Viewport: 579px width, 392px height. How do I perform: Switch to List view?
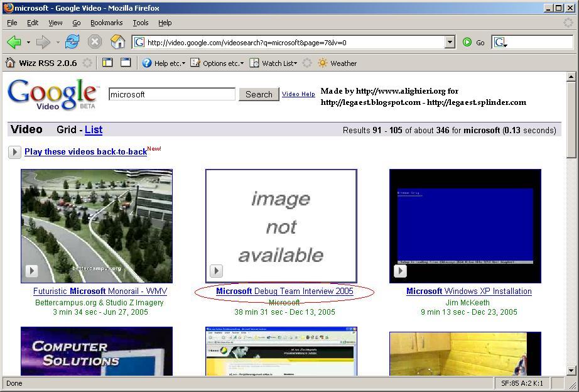(94, 129)
